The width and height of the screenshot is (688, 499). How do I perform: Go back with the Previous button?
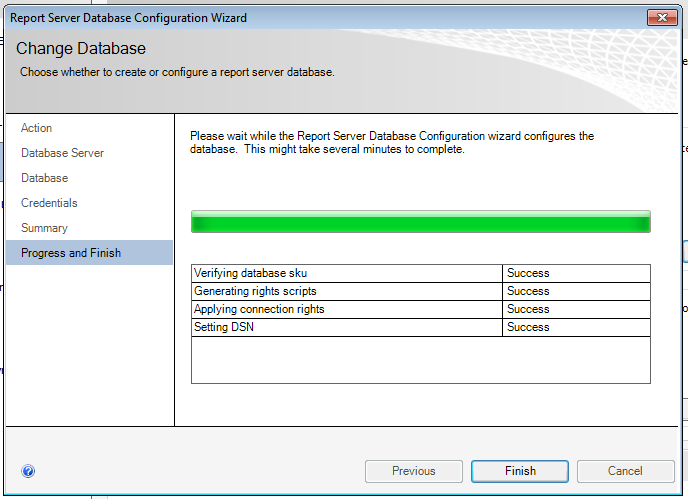(414, 471)
